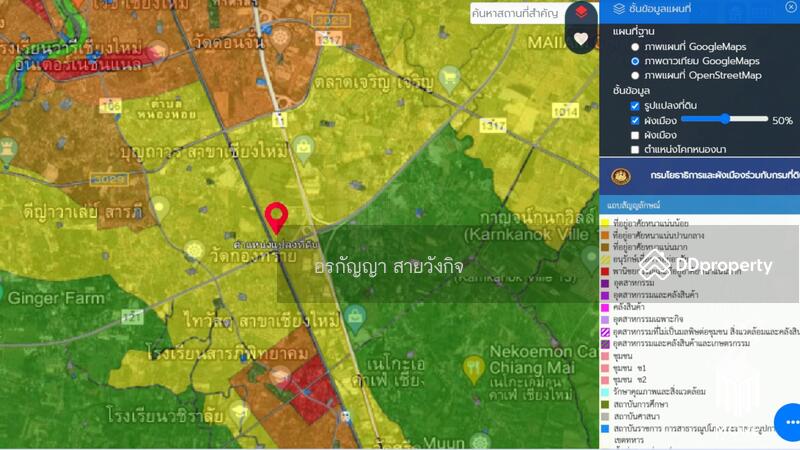Click the วัดกองทราย temple marker

click(x=194, y=251)
